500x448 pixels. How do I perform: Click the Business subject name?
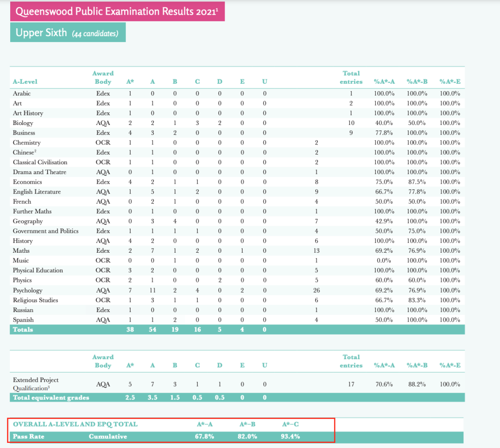pyautogui.click(x=24, y=133)
